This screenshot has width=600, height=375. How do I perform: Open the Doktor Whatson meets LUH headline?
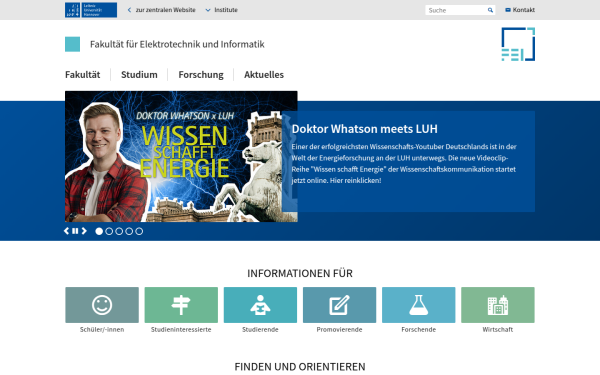[364, 129]
